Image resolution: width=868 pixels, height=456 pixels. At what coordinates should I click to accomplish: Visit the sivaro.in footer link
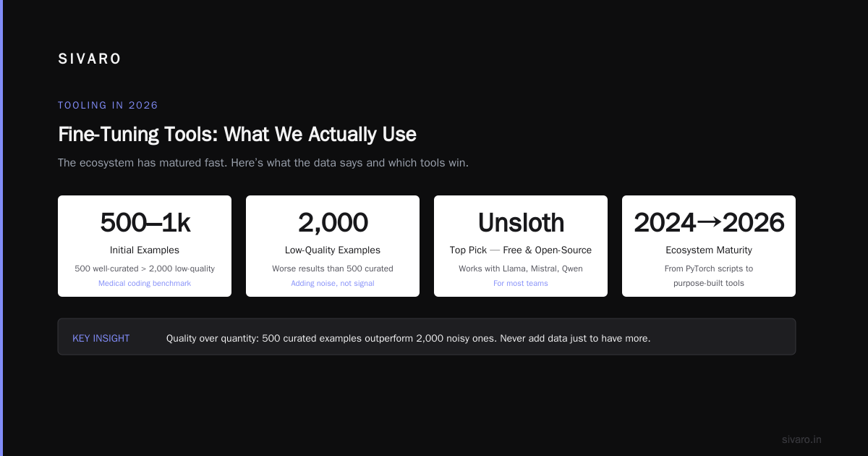802,439
